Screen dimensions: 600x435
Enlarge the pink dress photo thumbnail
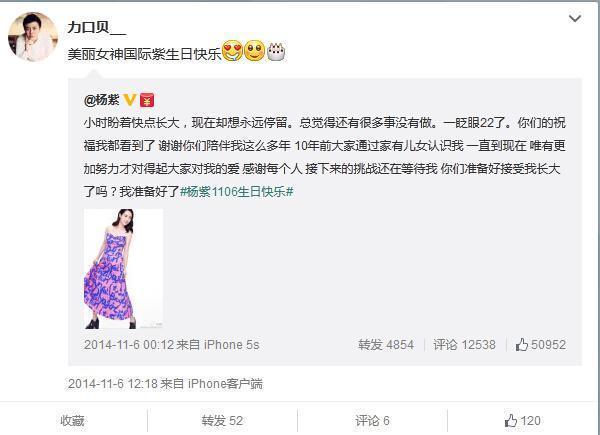[123, 269]
